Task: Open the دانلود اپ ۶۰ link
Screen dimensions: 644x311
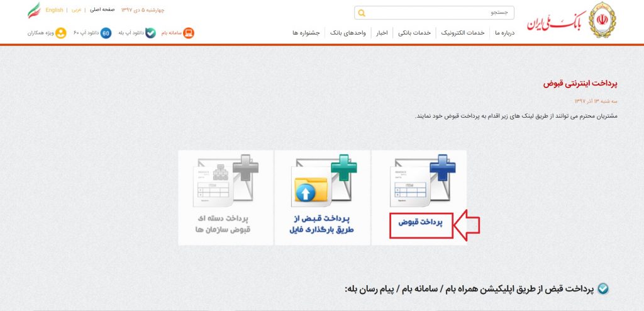Action: pyautogui.click(x=86, y=33)
